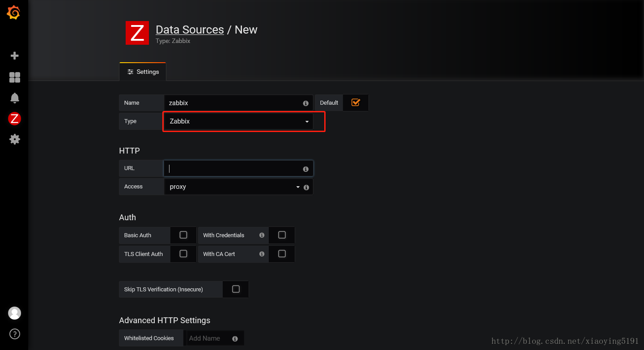The image size is (644, 350).
Task: Check Skip TLS Verification (Insecure)
Action: 236,289
